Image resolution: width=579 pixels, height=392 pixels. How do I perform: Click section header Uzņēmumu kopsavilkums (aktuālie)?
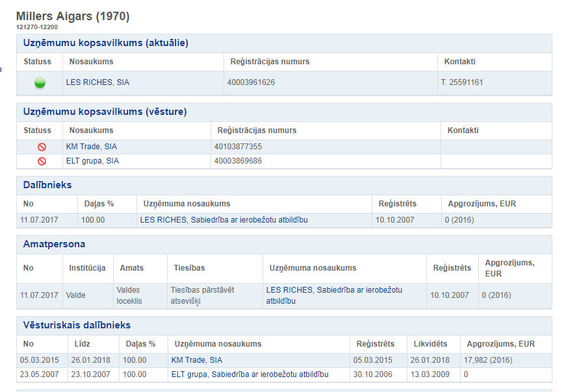click(x=106, y=43)
